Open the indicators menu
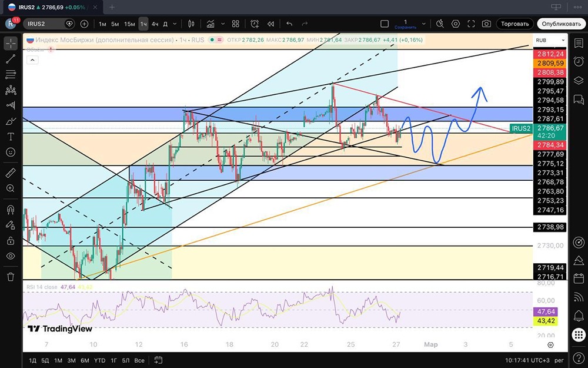This screenshot has height=368, width=588. (x=211, y=24)
